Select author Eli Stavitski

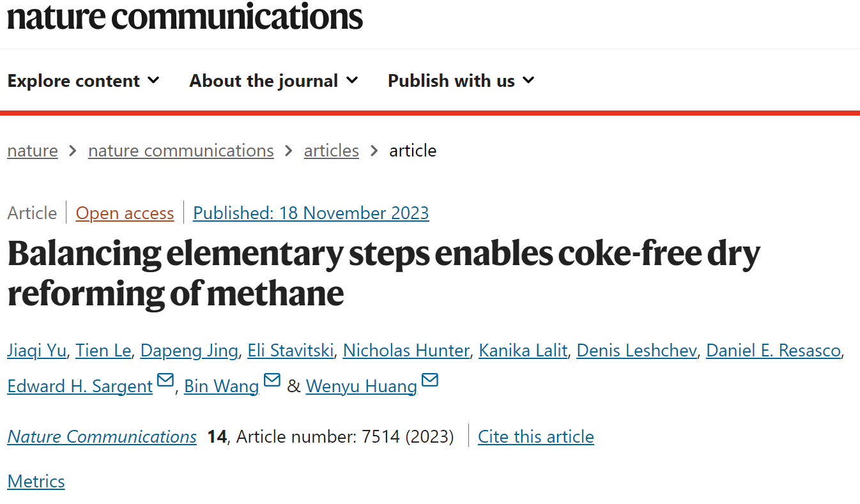pos(291,351)
